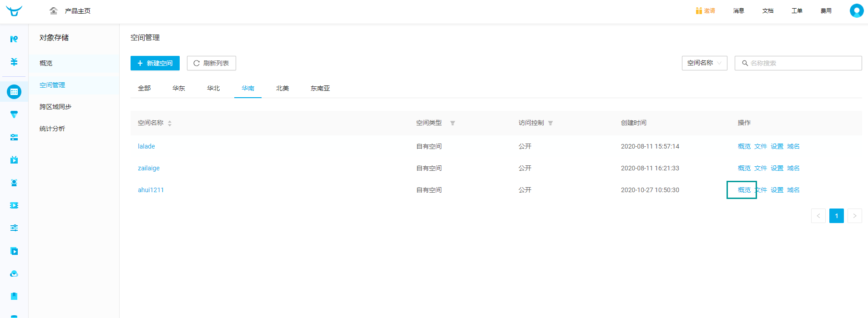Open the object storage grid icon
The height and width of the screenshot is (318, 868).
[14, 92]
